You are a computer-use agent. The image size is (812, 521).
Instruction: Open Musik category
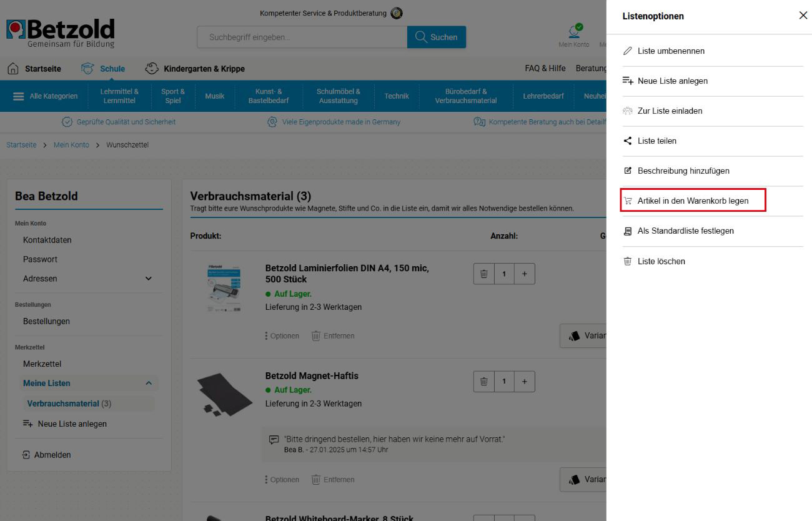tap(214, 96)
